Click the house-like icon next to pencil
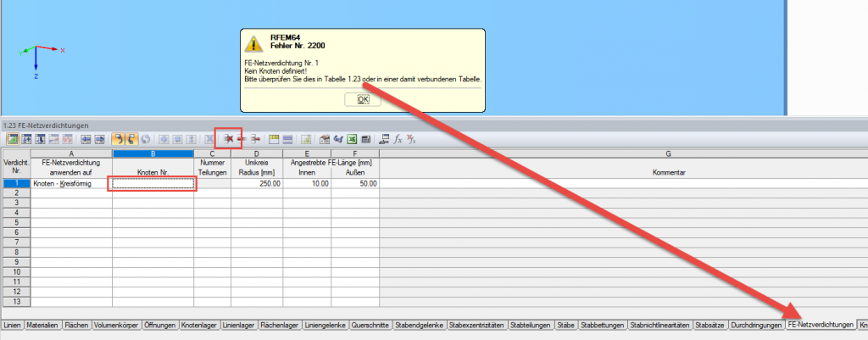This screenshot has height=340, width=868. point(325,139)
